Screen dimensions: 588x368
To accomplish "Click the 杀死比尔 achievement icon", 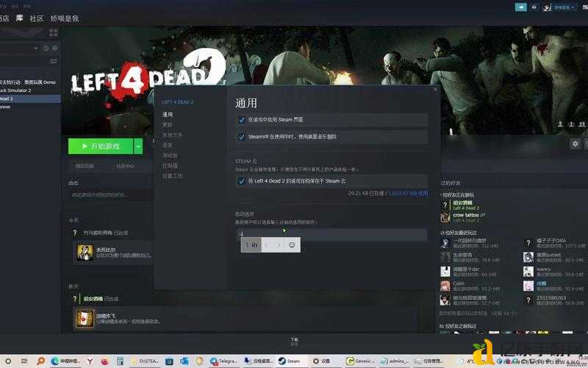I will pos(85,252).
